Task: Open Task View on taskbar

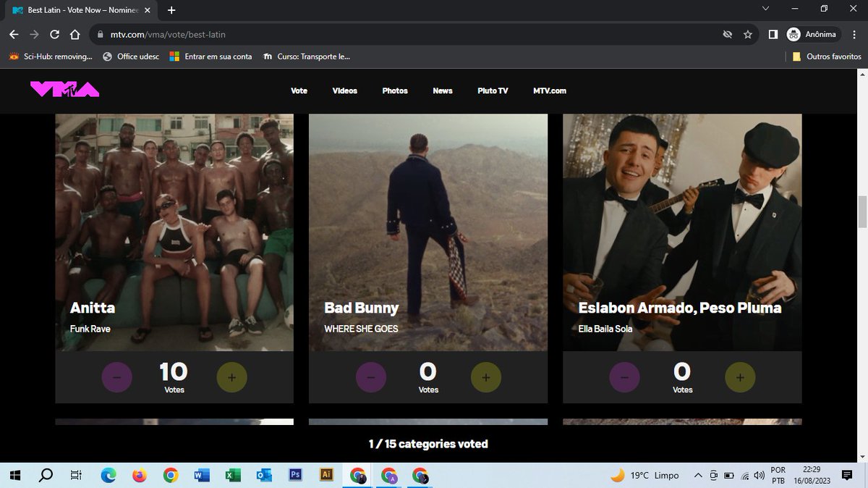Action: [x=75, y=476]
